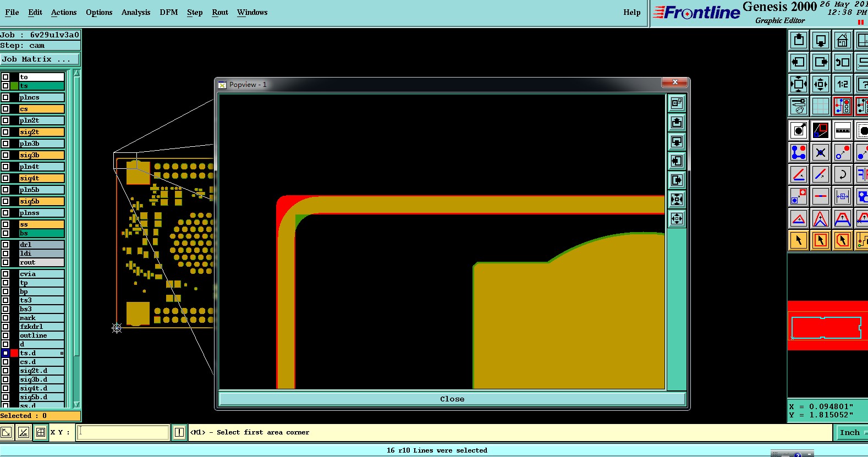Viewport: 868px width, 457px height.
Task: Open the Analysis menu
Action: 136,12
